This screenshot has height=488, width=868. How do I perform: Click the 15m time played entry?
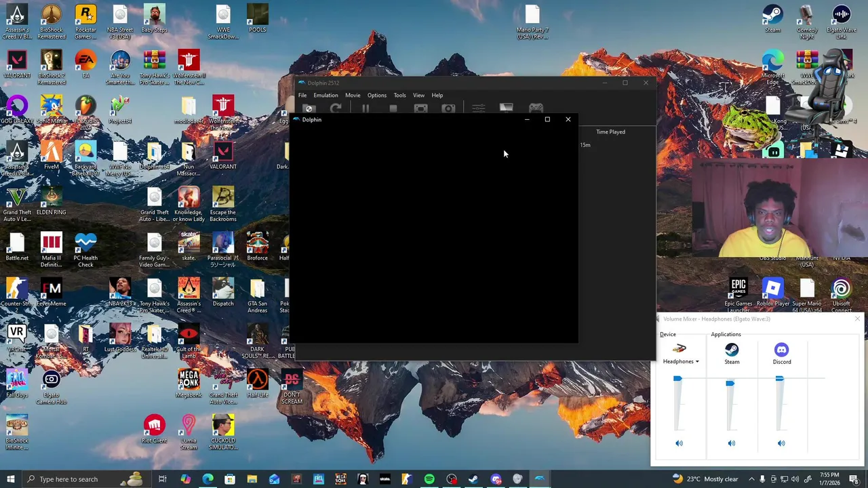click(585, 145)
